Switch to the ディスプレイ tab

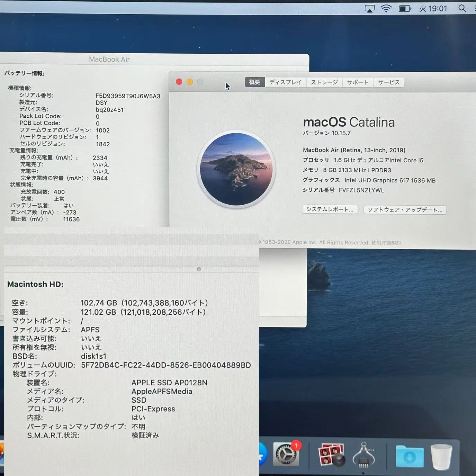point(285,82)
